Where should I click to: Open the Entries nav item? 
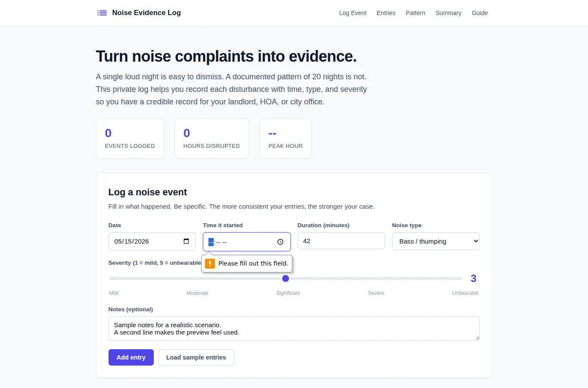386,13
